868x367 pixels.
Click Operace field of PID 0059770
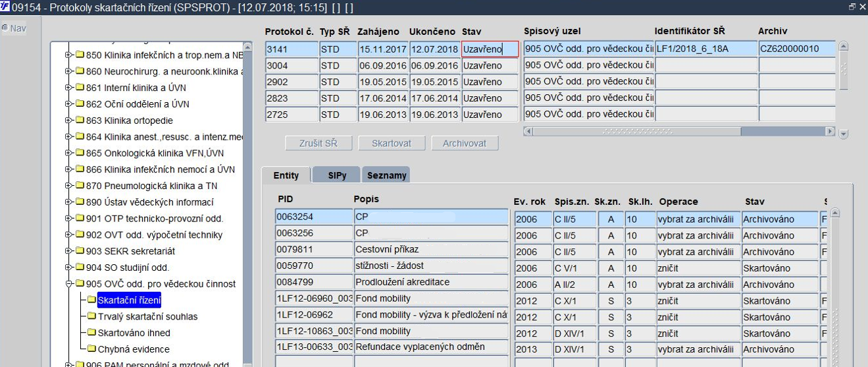pos(699,268)
